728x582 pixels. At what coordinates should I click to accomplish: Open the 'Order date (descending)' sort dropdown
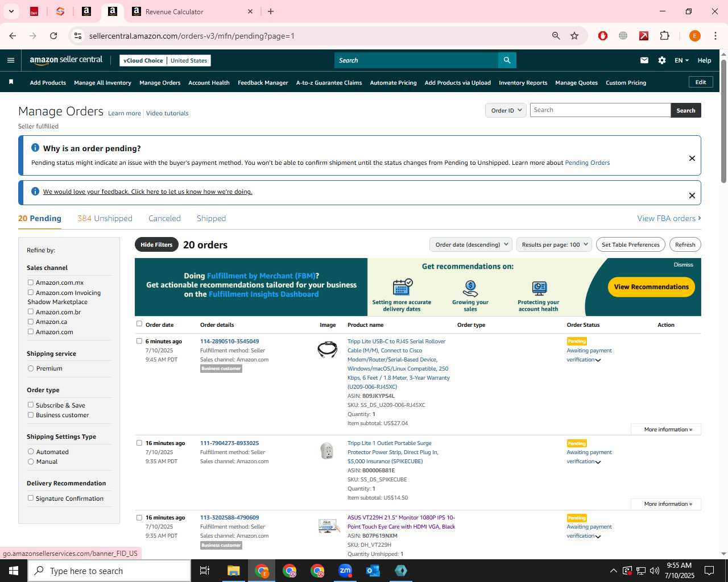pos(471,244)
